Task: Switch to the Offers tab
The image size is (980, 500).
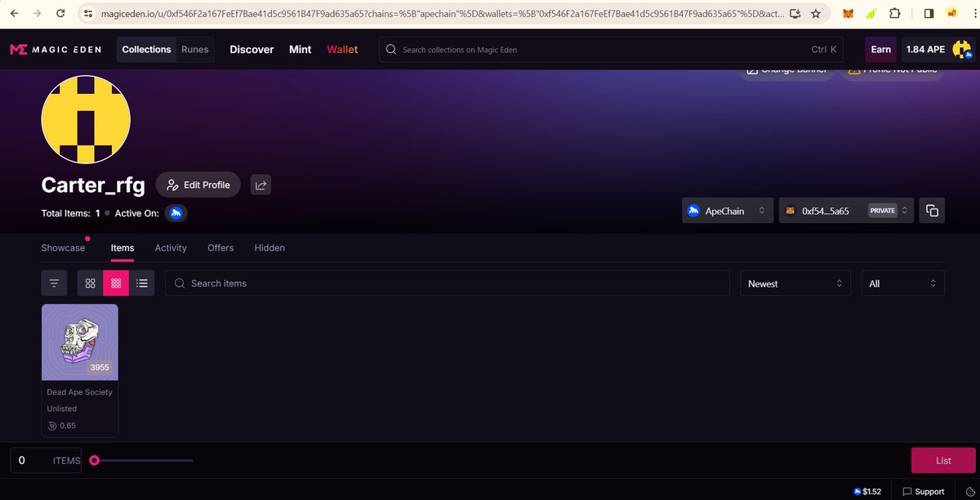Action: (x=220, y=248)
